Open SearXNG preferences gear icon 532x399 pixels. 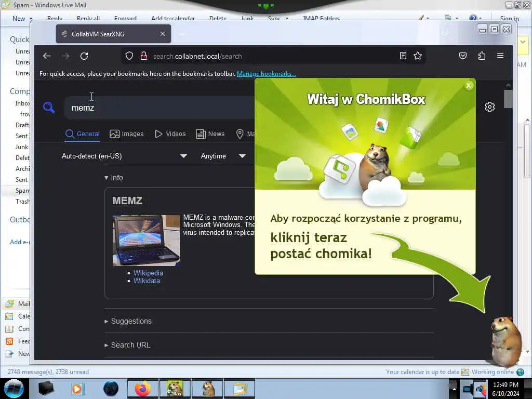tap(489, 107)
